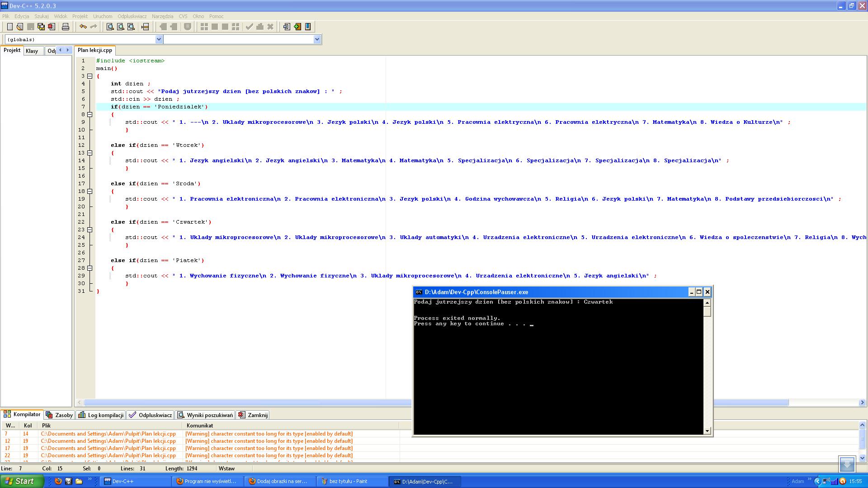Collapse the main function fold at line 3

point(90,76)
